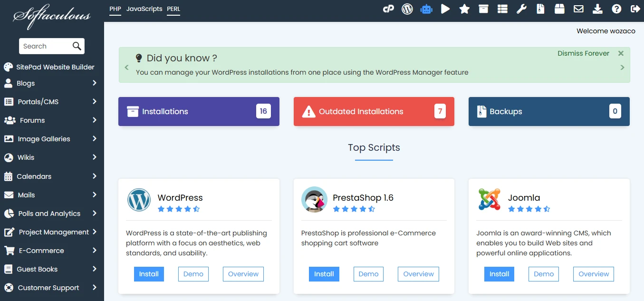Open script ratings star icon
The image size is (644, 301).
coord(464,9)
